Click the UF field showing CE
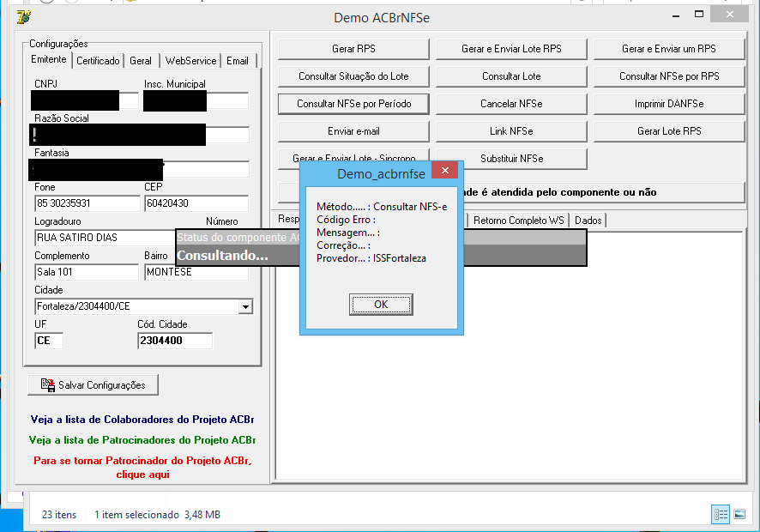Screen dimensions: 760x532 pos(49,341)
